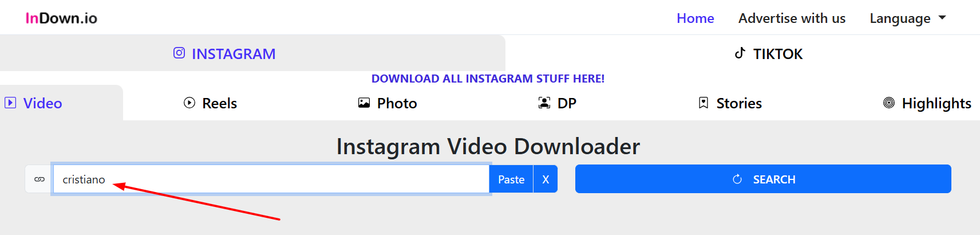980x235 pixels.
Task: Click the Highlights bullseye icon
Action: [x=889, y=103]
